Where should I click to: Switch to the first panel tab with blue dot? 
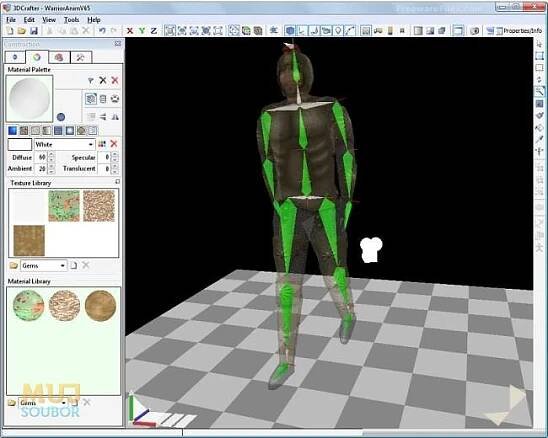[15, 57]
